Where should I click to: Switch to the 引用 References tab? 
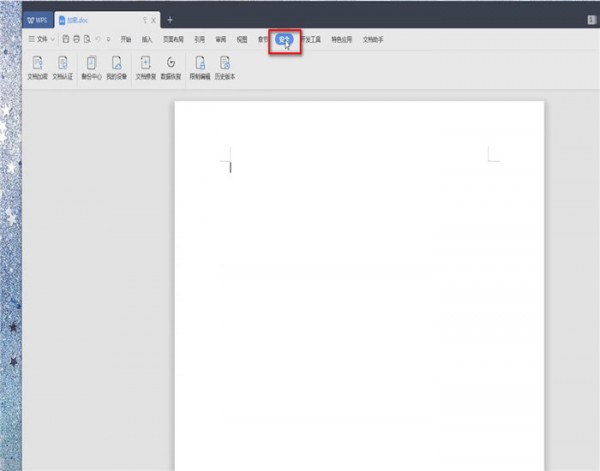[199, 39]
